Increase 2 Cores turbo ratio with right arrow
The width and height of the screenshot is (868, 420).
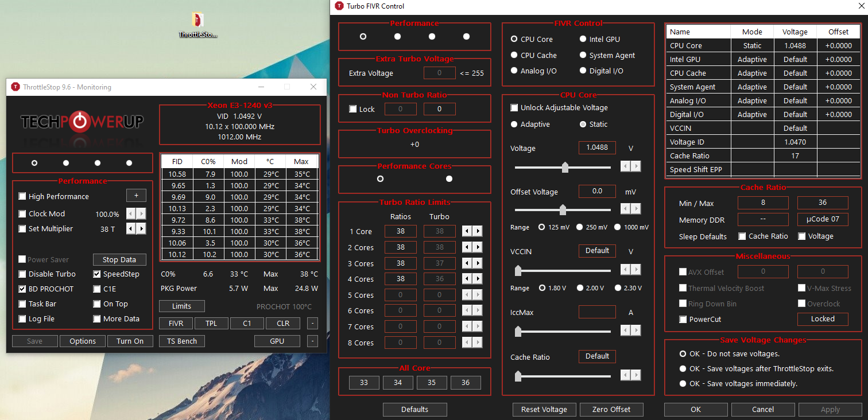[x=478, y=248]
